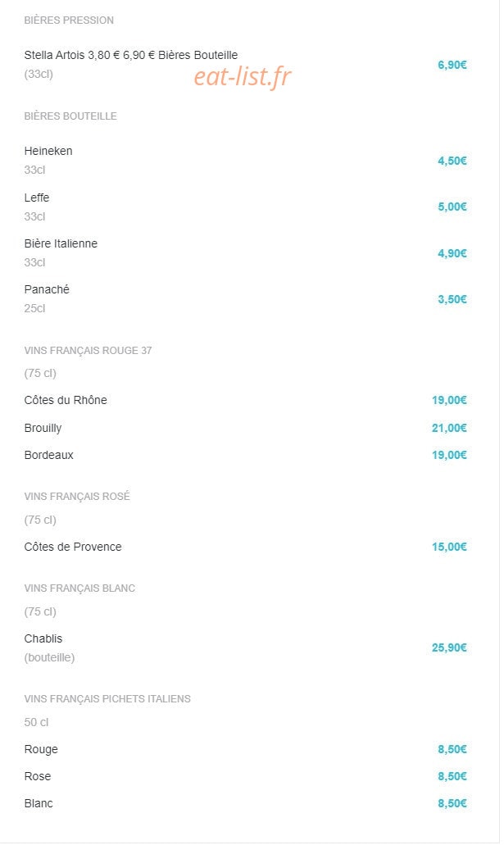Screen dimensions: 504x845
Task: Click the Vins Français Rouge heading
Action: click(88, 350)
